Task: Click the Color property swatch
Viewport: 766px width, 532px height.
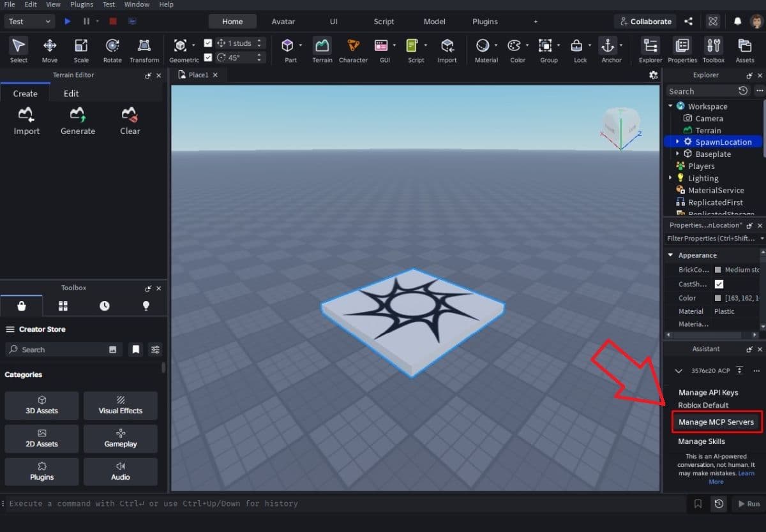Action: 718,298
